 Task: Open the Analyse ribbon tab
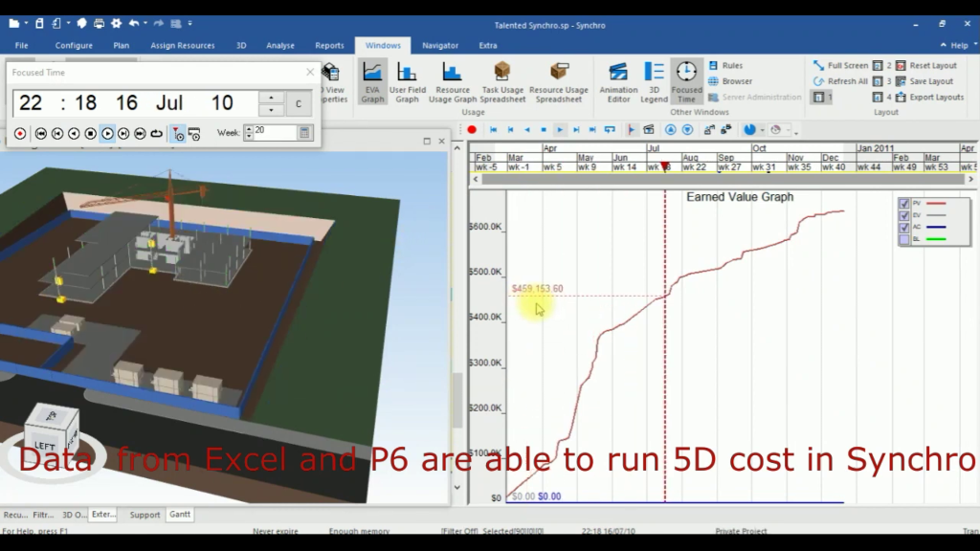(280, 46)
